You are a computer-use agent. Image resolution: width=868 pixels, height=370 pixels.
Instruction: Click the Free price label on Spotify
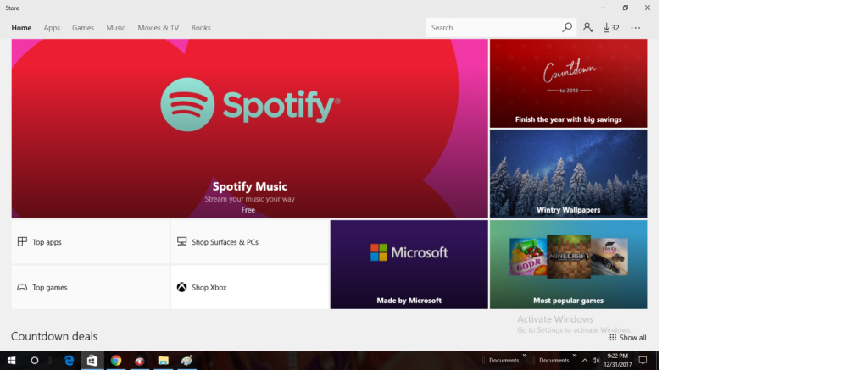pyautogui.click(x=248, y=210)
